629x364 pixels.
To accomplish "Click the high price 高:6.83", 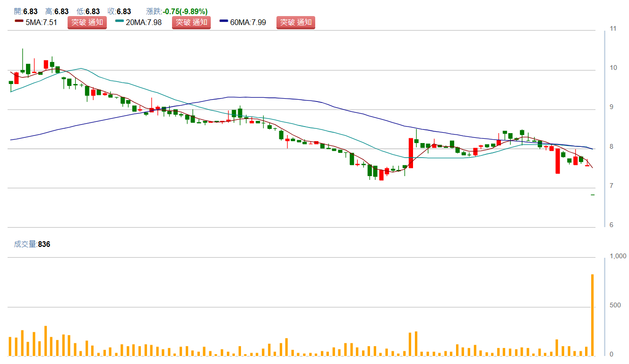I will (x=57, y=11).
